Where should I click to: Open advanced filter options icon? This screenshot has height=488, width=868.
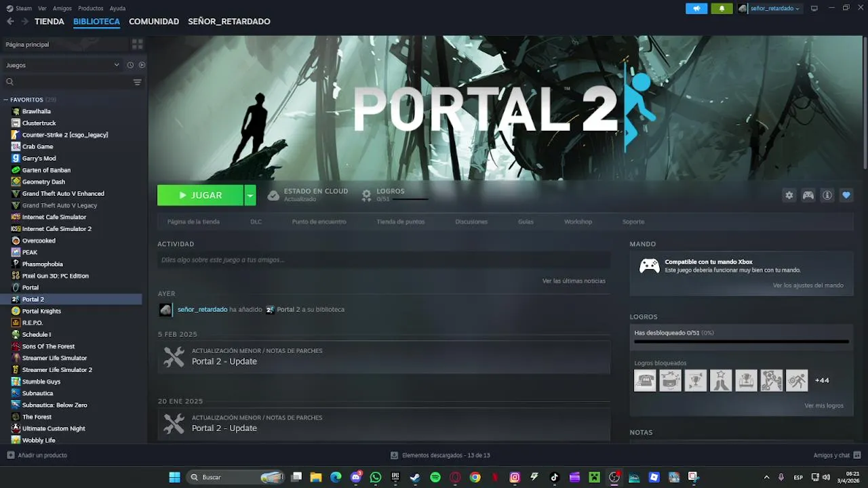coord(138,82)
